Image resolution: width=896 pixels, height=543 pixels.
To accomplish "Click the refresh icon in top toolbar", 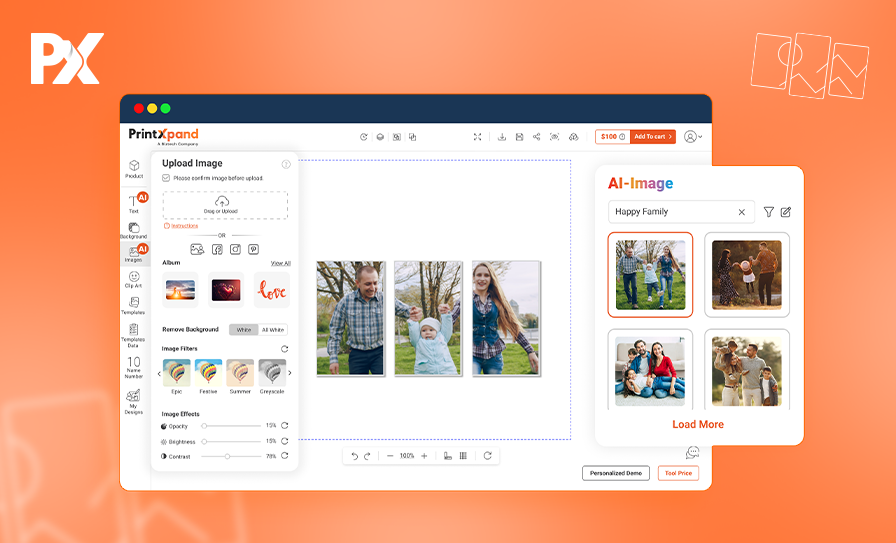I will tap(363, 137).
